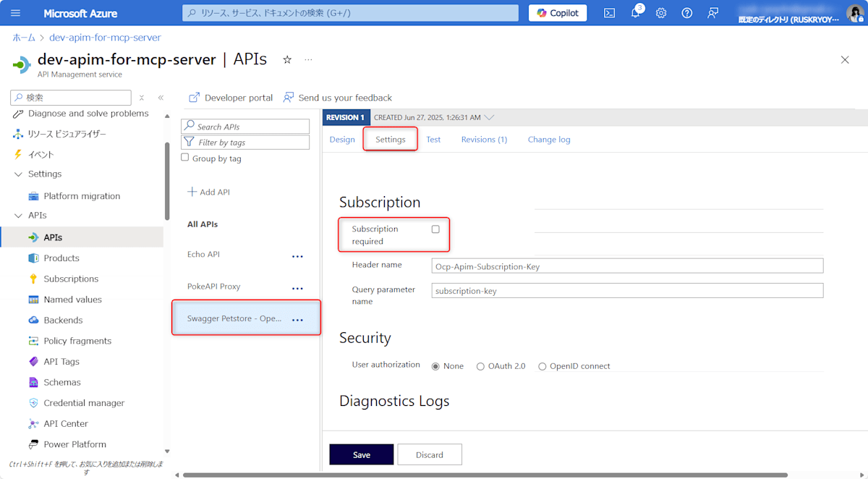The width and height of the screenshot is (868, 479).
Task: Collapse the APIs section in sidebar
Action: coord(18,216)
